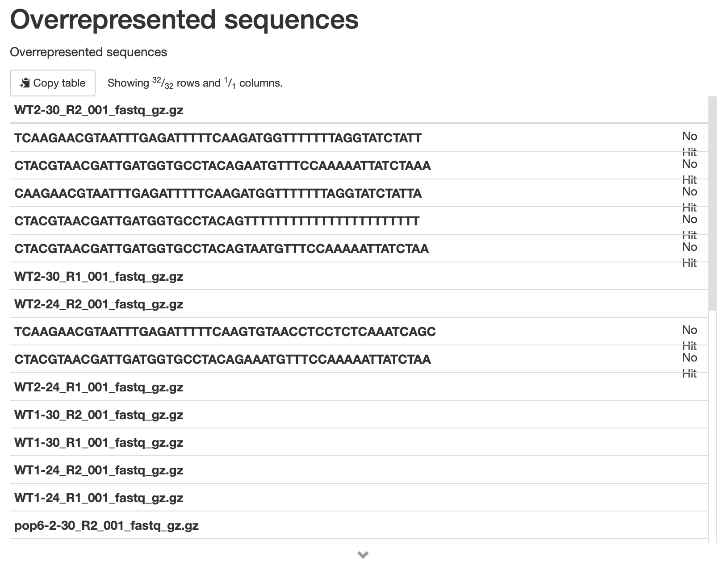Viewport: 728px width, 565px height.
Task: Expand table with the bottom chevron arrow
Action: (x=363, y=555)
